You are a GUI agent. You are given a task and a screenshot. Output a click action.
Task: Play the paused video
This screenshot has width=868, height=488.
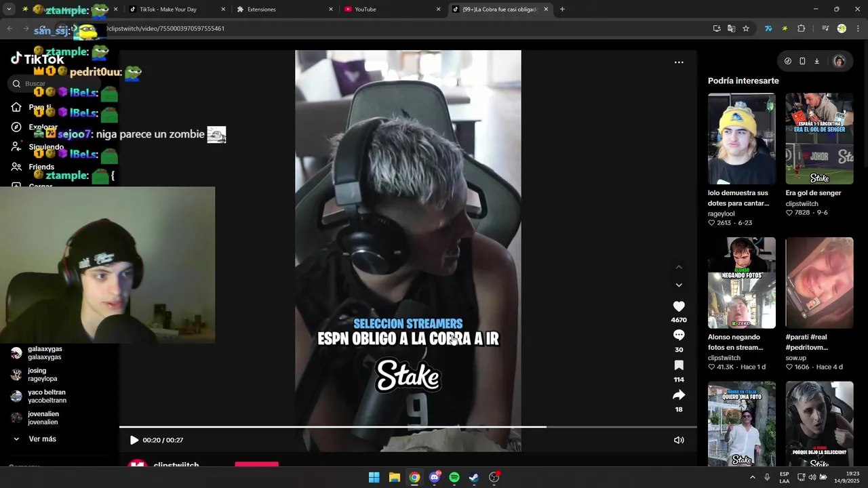(x=134, y=440)
